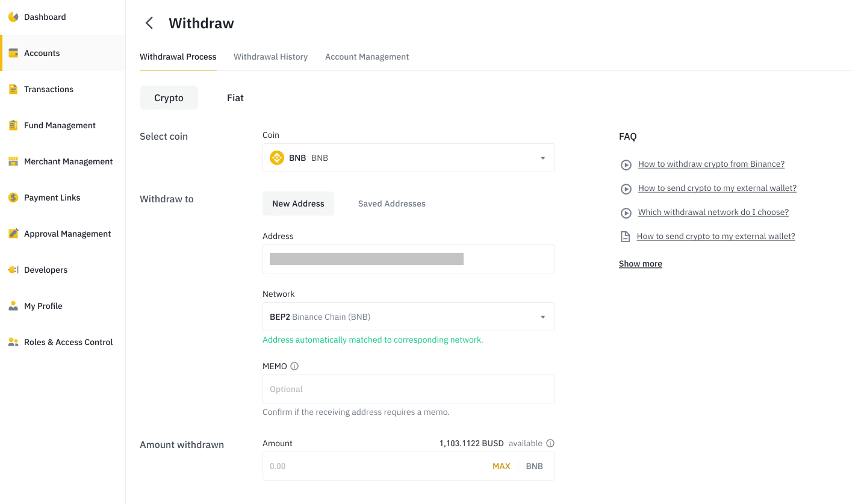Click the Roles & Access Control people icon
The image size is (867, 504).
13,342
